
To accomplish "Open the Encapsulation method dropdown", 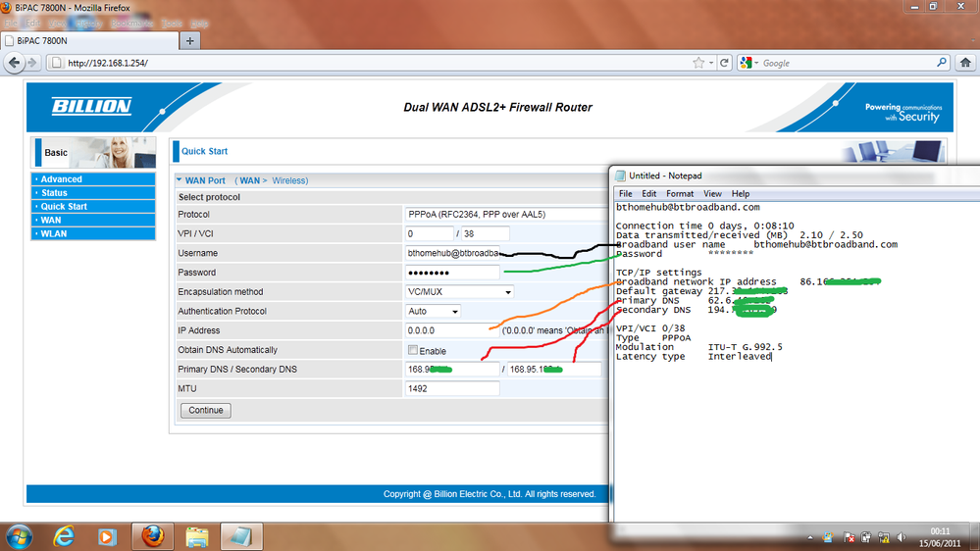I will coord(459,292).
